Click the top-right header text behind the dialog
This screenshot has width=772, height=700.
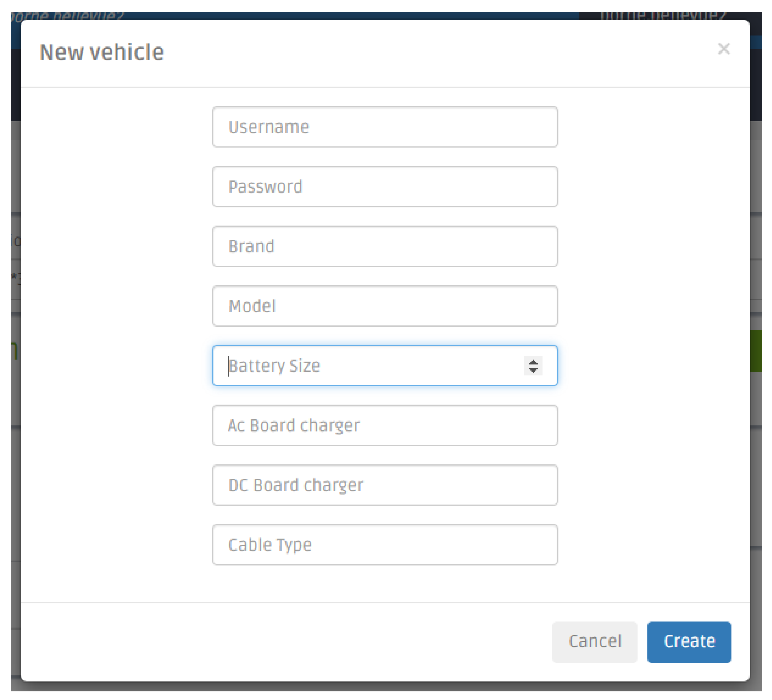click(x=663, y=16)
